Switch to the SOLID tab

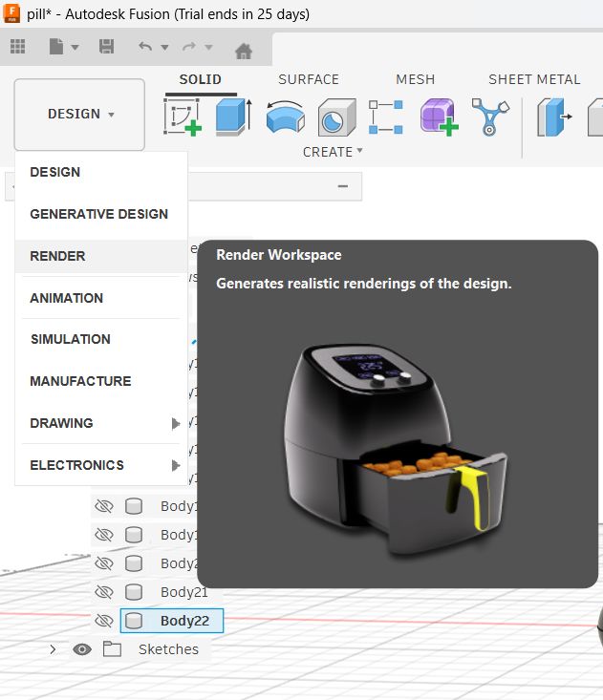200,79
